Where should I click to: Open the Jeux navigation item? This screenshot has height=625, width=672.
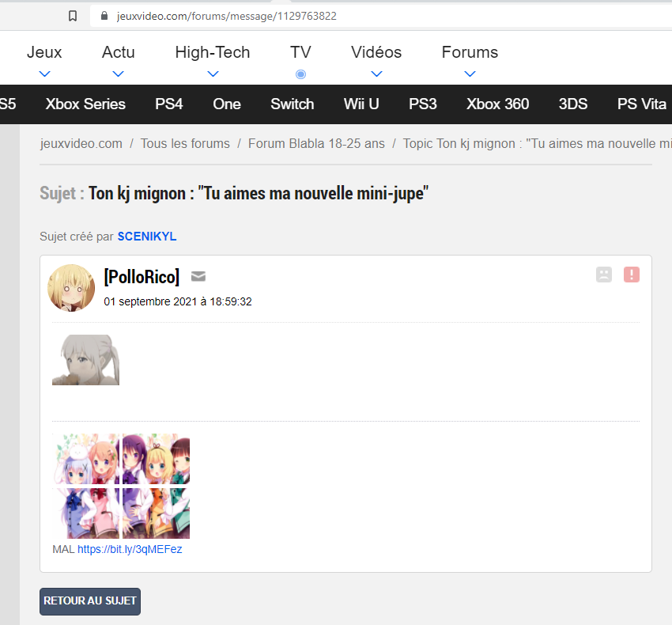(x=44, y=52)
